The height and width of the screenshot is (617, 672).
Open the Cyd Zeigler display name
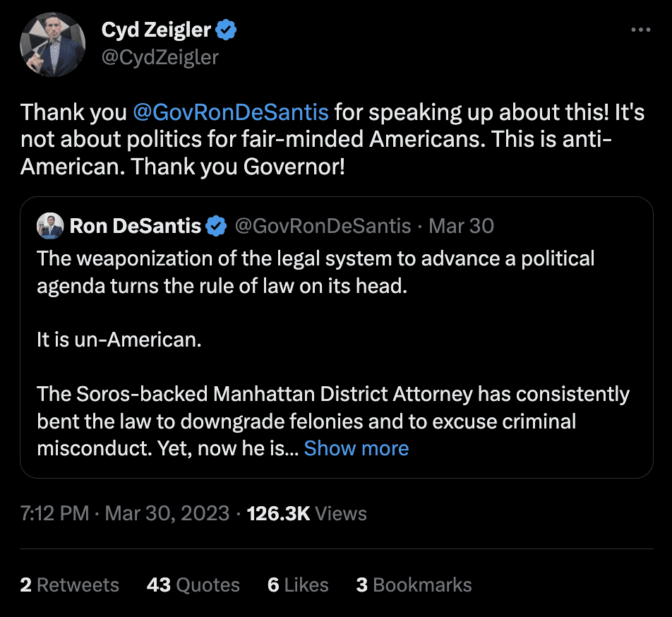coord(156,30)
